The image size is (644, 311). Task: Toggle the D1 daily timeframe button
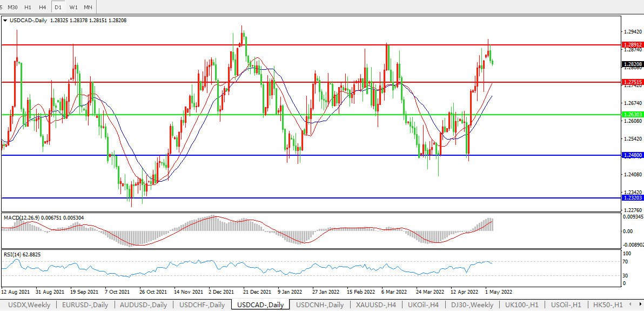pos(58,7)
